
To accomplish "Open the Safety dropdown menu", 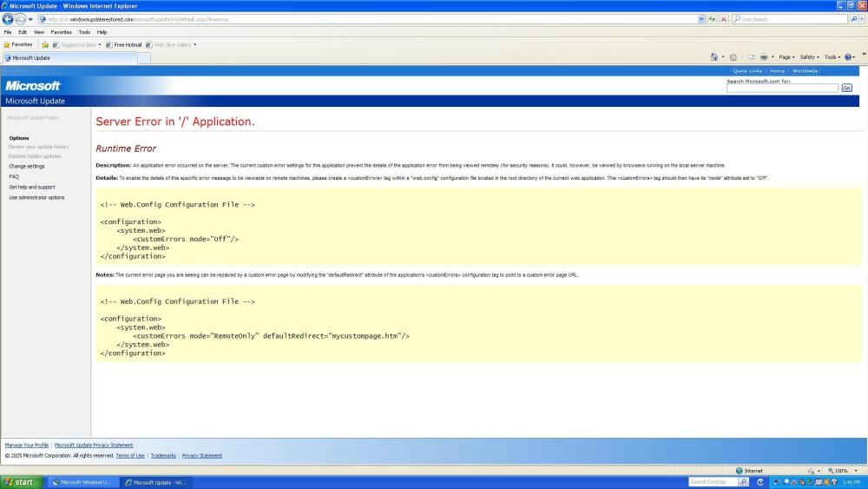I will tap(809, 57).
